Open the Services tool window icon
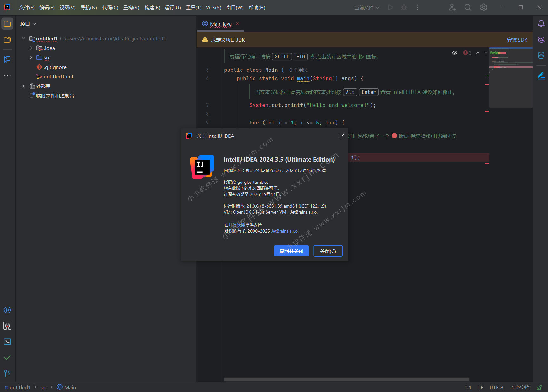Screen dimensions: 548x392 (x=7, y=310)
